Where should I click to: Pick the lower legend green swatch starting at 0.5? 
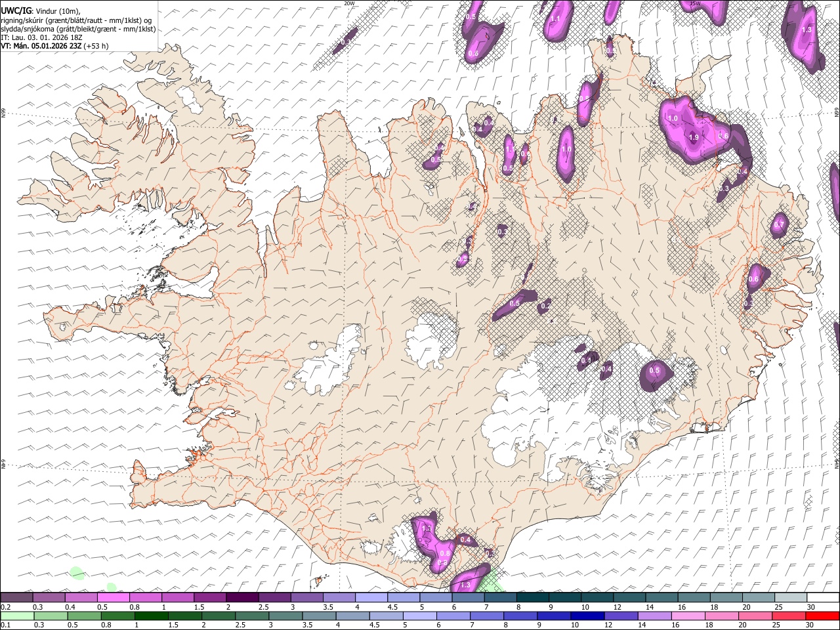84,616
